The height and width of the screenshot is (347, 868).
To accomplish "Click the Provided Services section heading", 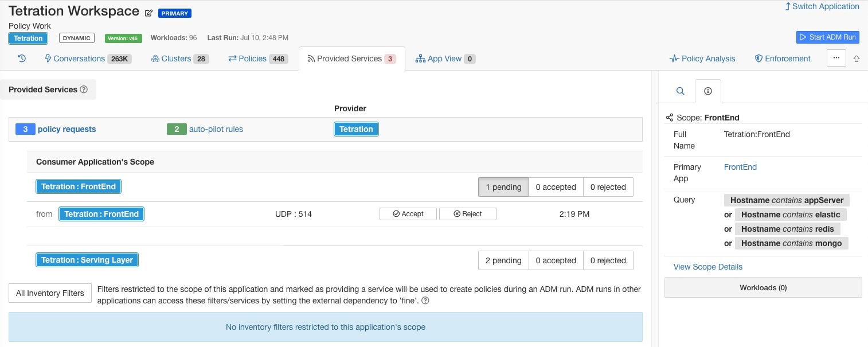I will (43, 89).
